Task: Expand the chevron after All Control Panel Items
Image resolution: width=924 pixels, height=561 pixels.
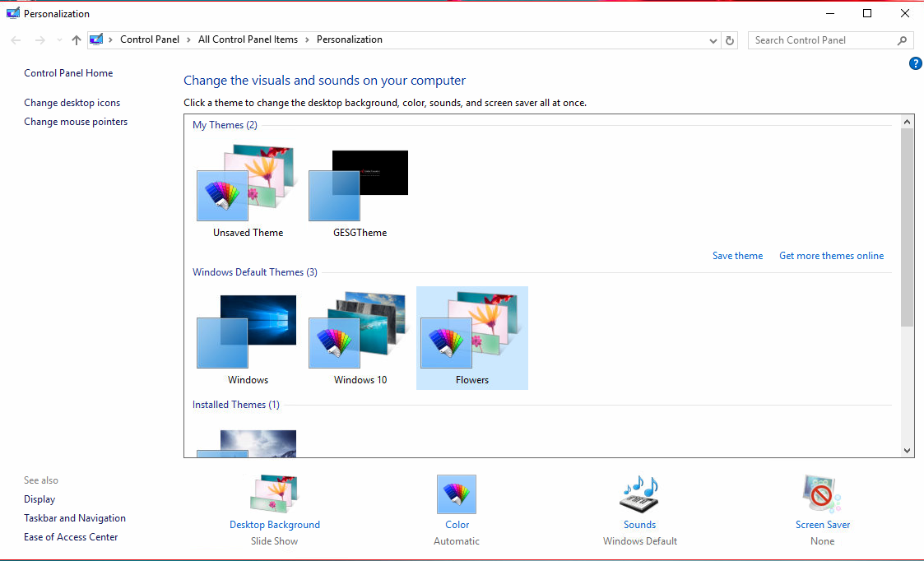Action: (x=307, y=39)
